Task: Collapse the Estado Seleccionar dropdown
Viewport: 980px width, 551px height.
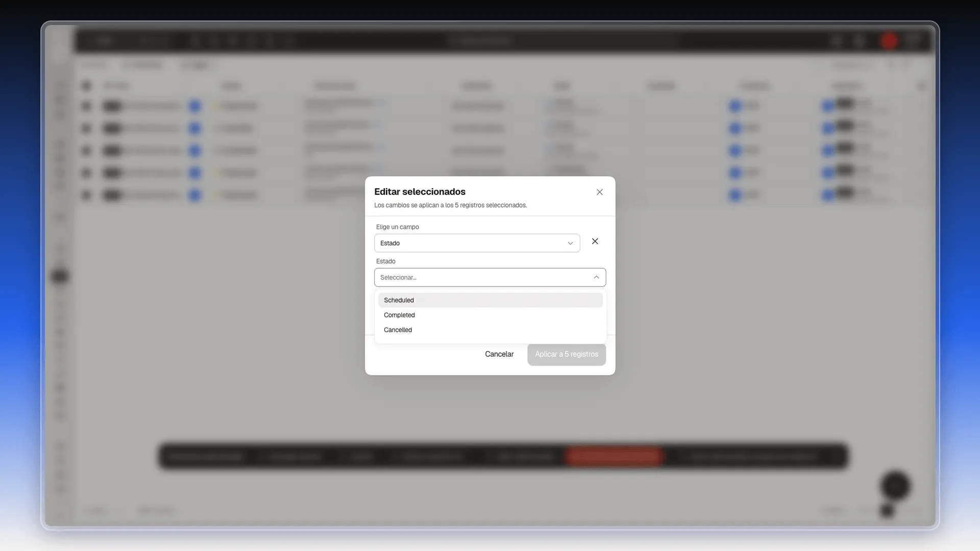Action: [489, 278]
